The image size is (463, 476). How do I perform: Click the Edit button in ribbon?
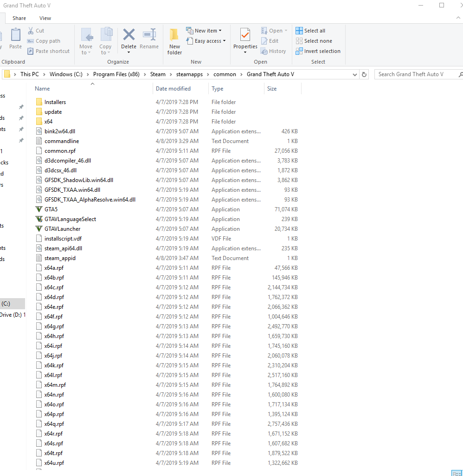coord(270,41)
